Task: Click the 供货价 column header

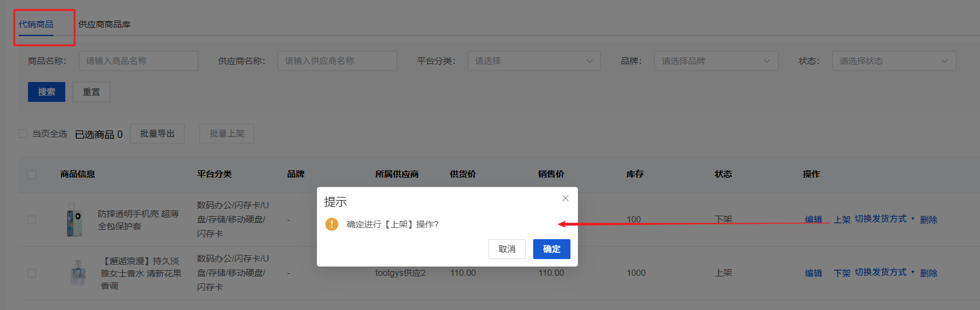Action: pyautogui.click(x=463, y=174)
